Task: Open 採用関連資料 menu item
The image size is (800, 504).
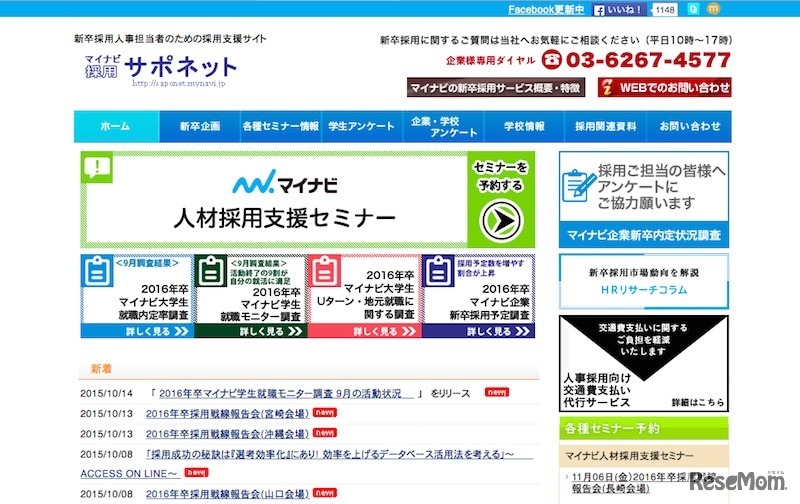Action: (x=606, y=127)
